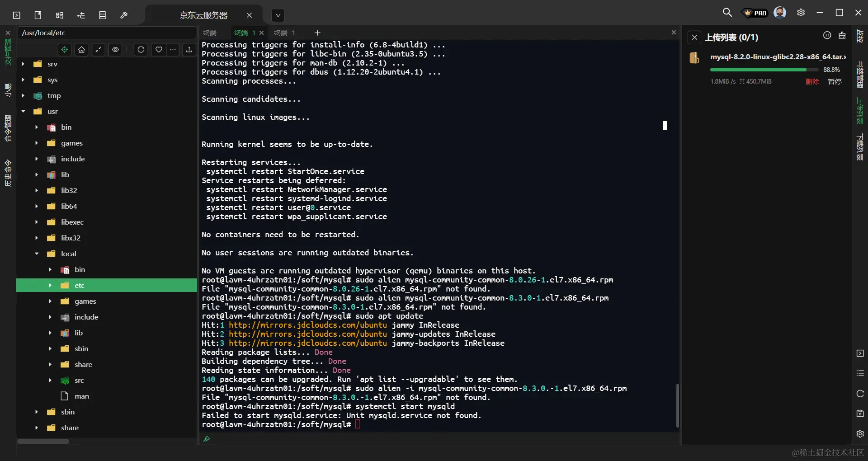Open the grid layout icon in the top toolbar
Screen dimensions: 868x461
tap(60, 15)
